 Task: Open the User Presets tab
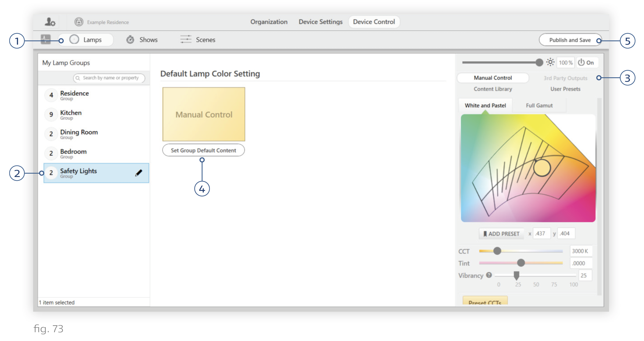(565, 89)
